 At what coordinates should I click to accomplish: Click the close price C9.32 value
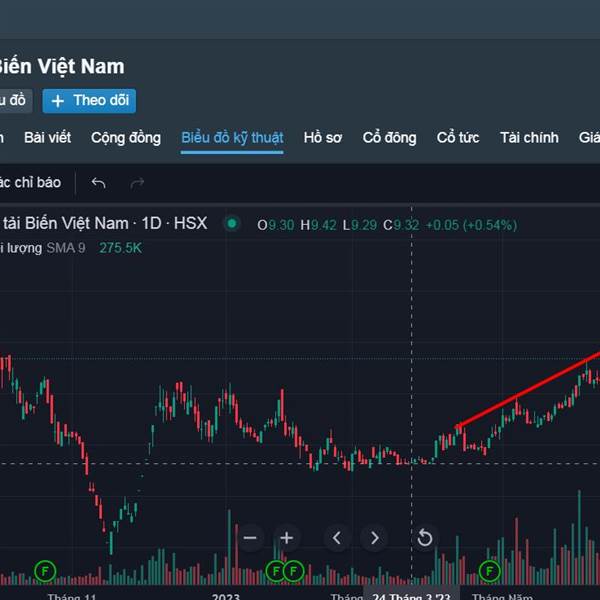point(401,225)
